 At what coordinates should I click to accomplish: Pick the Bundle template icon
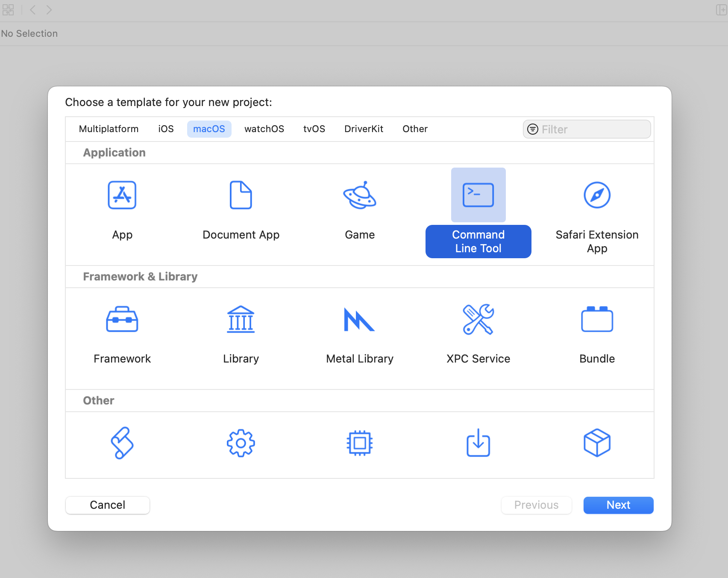click(597, 319)
